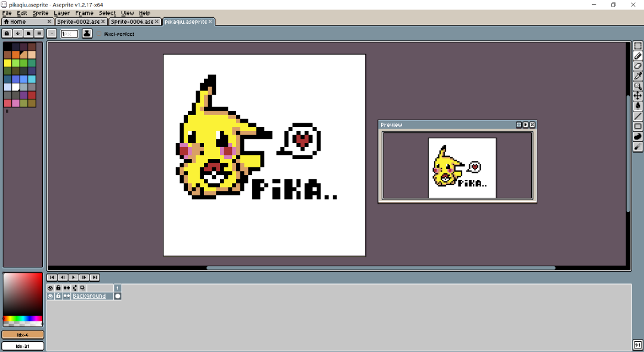Go to first frame in timeline
This screenshot has width=644, height=352.
52,278
